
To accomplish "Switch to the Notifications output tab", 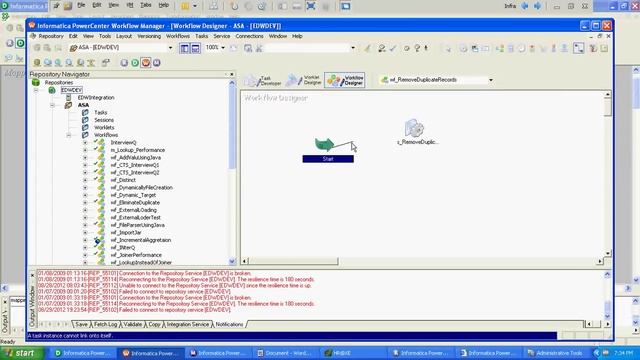I will coord(229,324).
